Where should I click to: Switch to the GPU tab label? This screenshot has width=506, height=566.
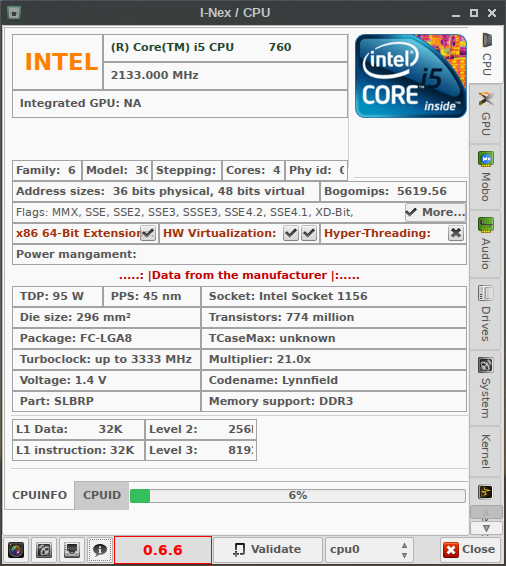point(486,124)
